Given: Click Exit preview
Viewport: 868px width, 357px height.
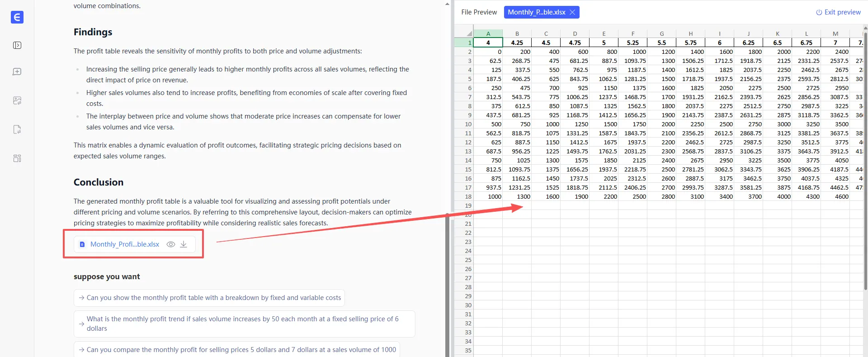Looking at the screenshot, I should [838, 12].
